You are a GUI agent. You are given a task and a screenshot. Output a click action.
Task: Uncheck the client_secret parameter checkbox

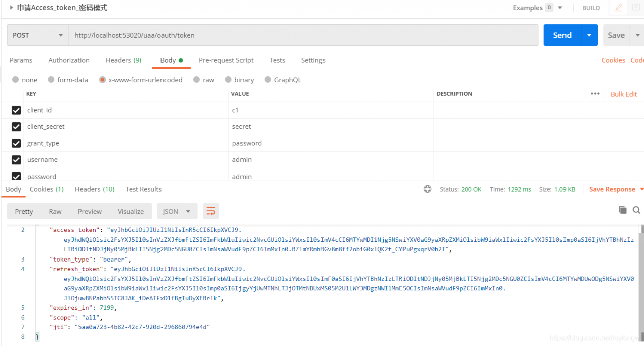(x=16, y=127)
